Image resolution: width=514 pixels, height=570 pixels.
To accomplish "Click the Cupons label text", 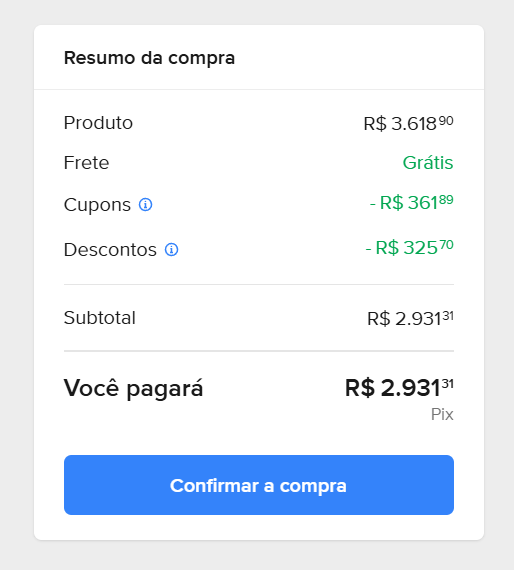I will [x=97, y=205].
